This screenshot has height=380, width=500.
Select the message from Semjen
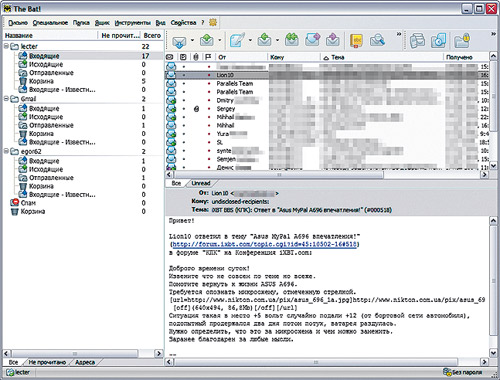[226, 159]
